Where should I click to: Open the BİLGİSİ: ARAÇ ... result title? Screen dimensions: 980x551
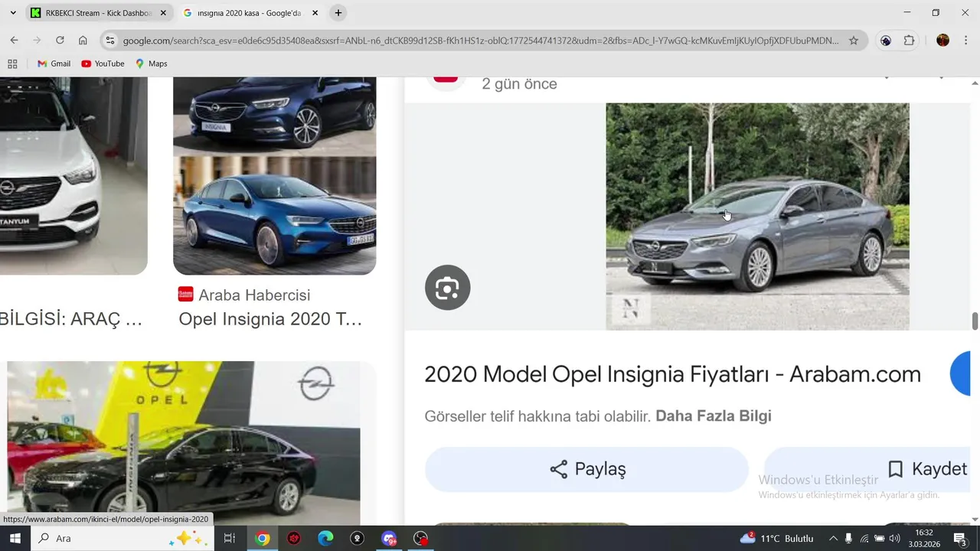point(71,319)
